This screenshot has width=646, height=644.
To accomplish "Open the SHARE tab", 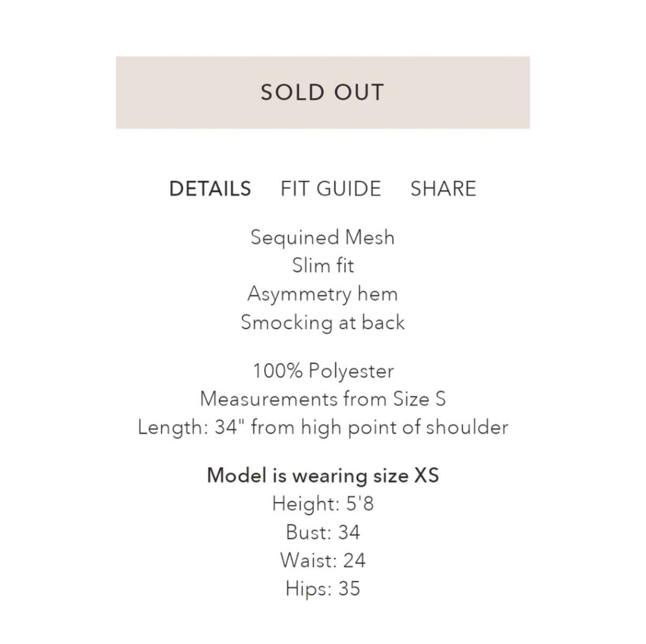I will [x=443, y=189].
